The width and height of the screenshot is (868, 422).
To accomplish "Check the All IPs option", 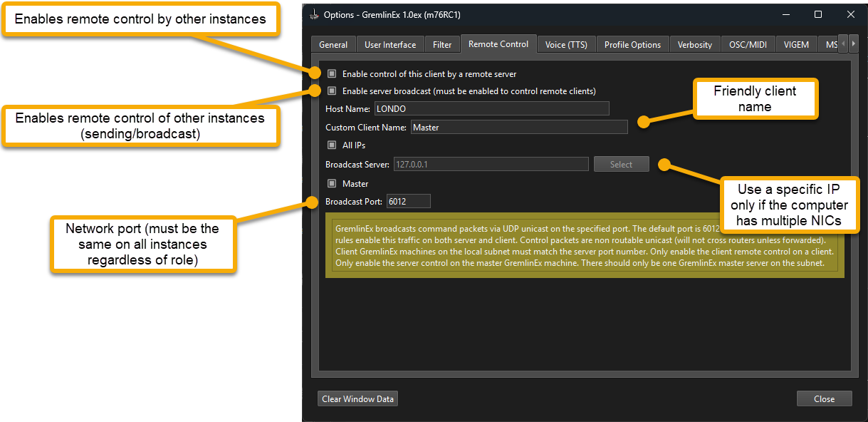I will 332,145.
